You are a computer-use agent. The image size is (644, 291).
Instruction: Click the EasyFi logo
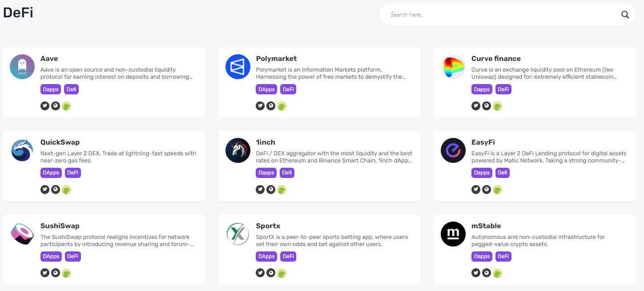(453, 150)
